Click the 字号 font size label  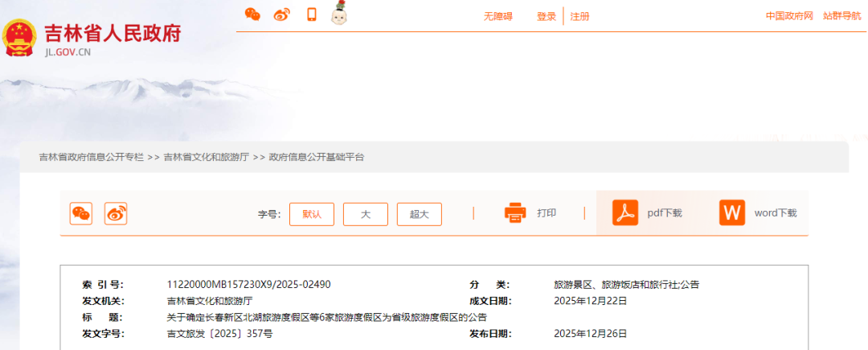click(269, 214)
